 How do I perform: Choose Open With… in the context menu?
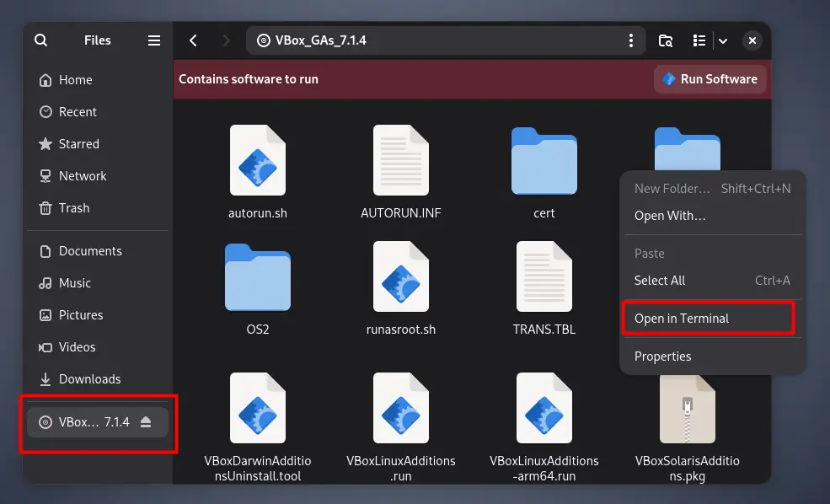tap(670, 216)
